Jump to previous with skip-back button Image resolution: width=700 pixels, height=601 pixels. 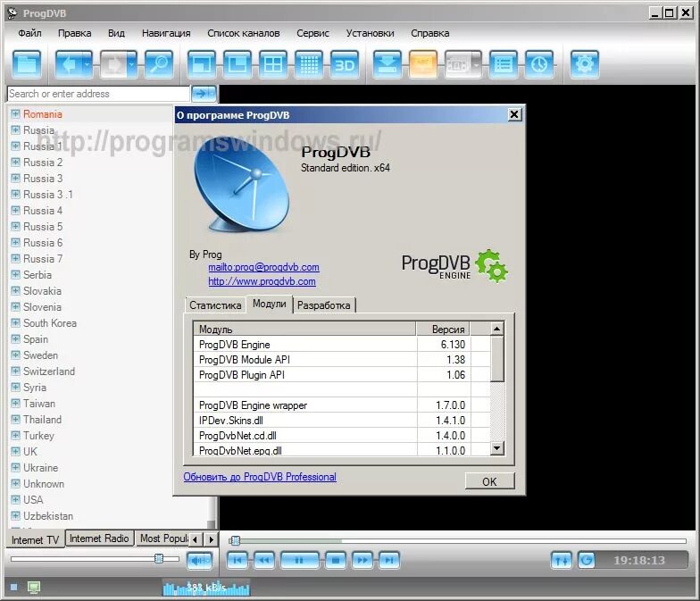click(x=237, y=560)
